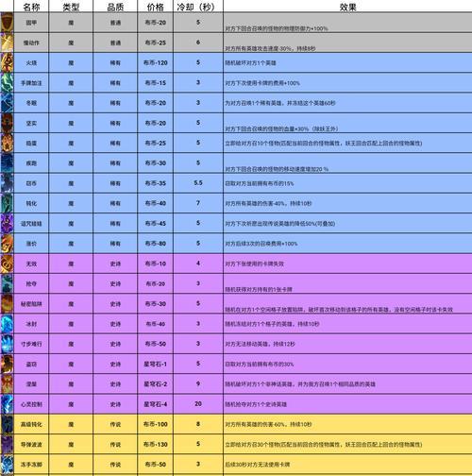This screenshot has height=476, width=472.
Task: Select the 无效 card icon
Action: coord(7,263)
